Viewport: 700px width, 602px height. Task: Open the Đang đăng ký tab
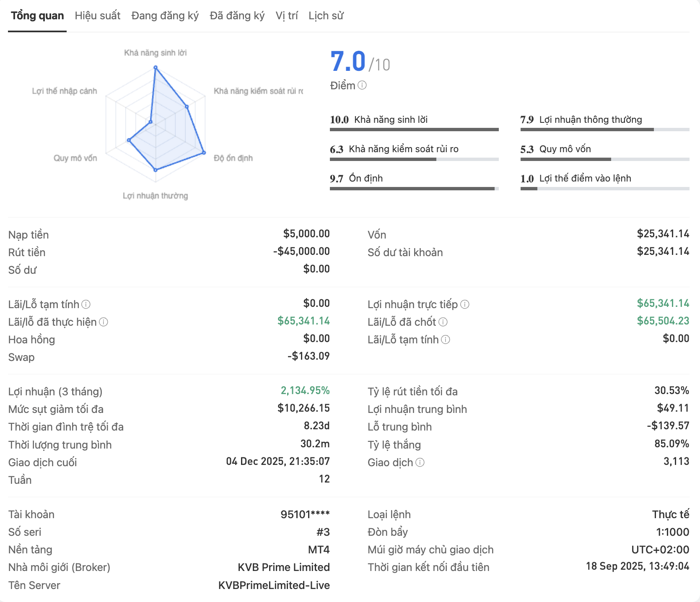(165, 16)
